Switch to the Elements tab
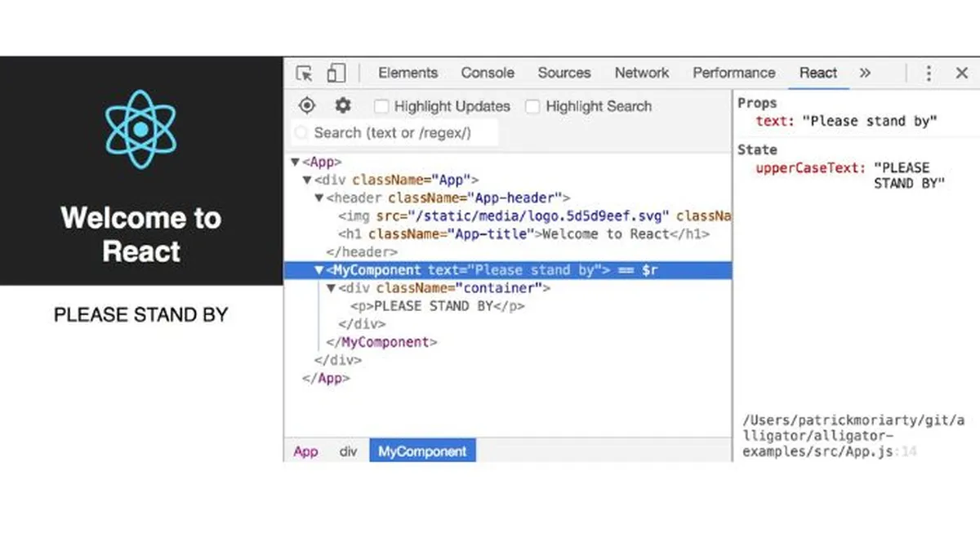 click(x=408, y=73)
